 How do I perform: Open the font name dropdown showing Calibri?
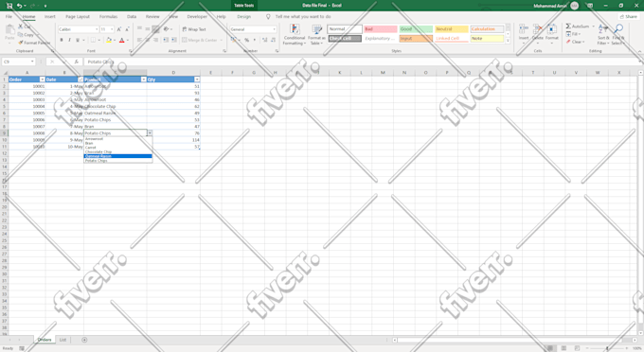coord(97,29)
